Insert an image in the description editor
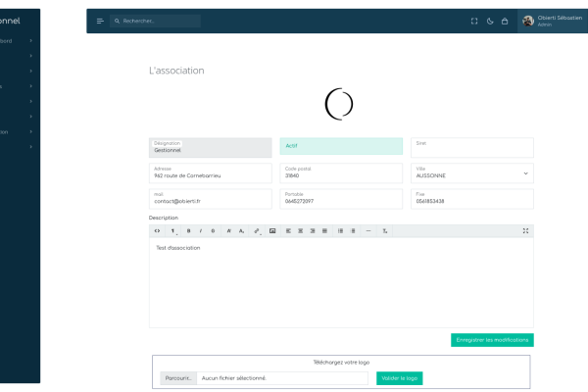 (x=272, y=230)
